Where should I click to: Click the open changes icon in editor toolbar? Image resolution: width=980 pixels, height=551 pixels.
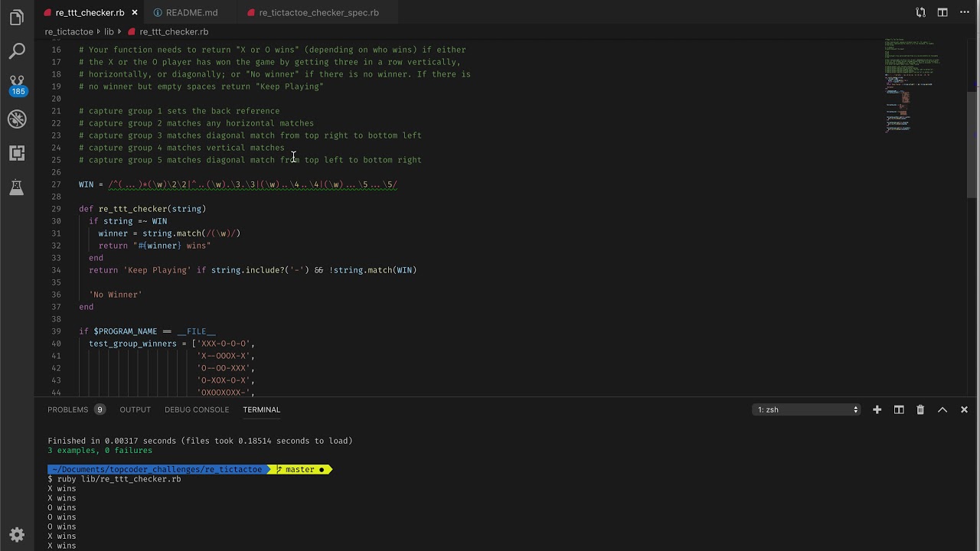(x=920, y=12)
